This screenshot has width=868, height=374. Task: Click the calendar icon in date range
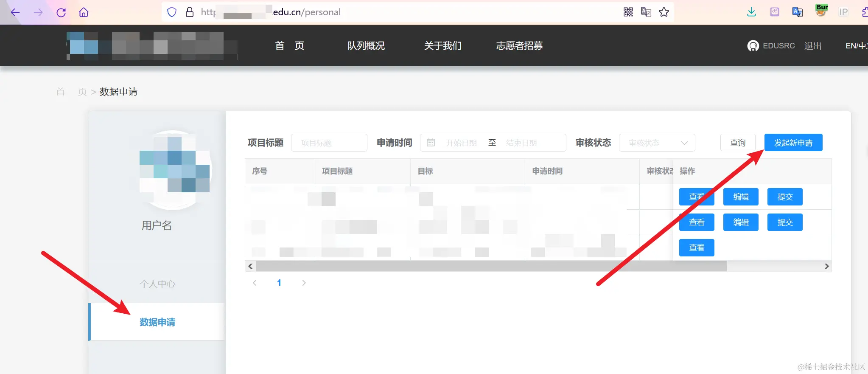431,143
